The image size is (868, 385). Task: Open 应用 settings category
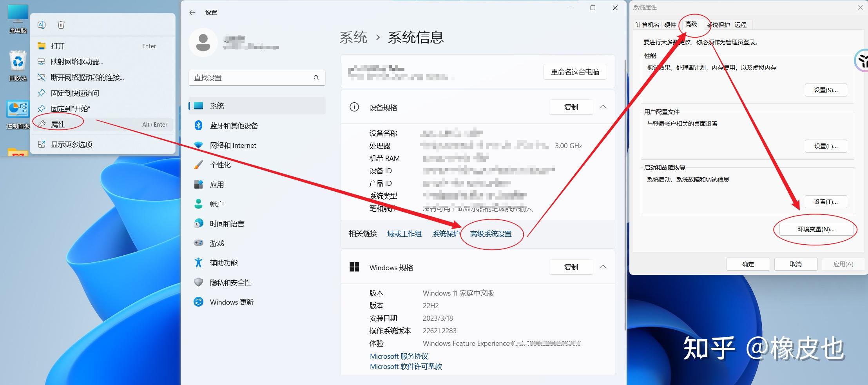257,184
